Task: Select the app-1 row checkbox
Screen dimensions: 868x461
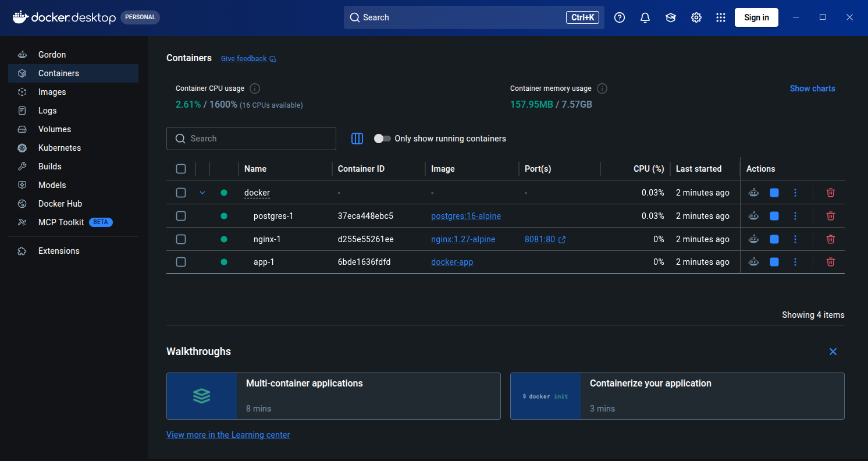Action: tap(181, 262)
